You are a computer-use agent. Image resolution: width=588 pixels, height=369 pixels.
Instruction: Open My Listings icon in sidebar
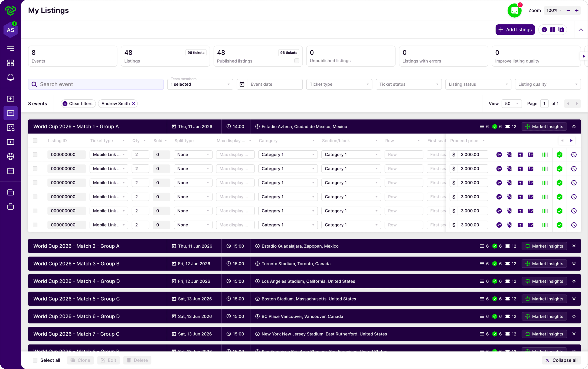click(x=11, y=113)
